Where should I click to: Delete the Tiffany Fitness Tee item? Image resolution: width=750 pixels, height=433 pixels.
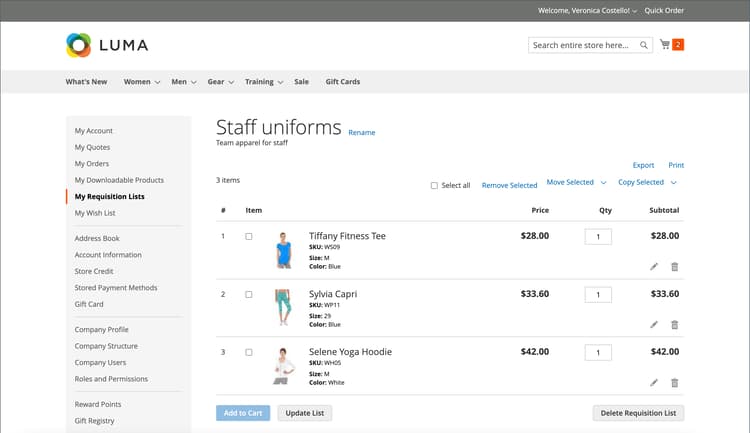pos(674,266)
